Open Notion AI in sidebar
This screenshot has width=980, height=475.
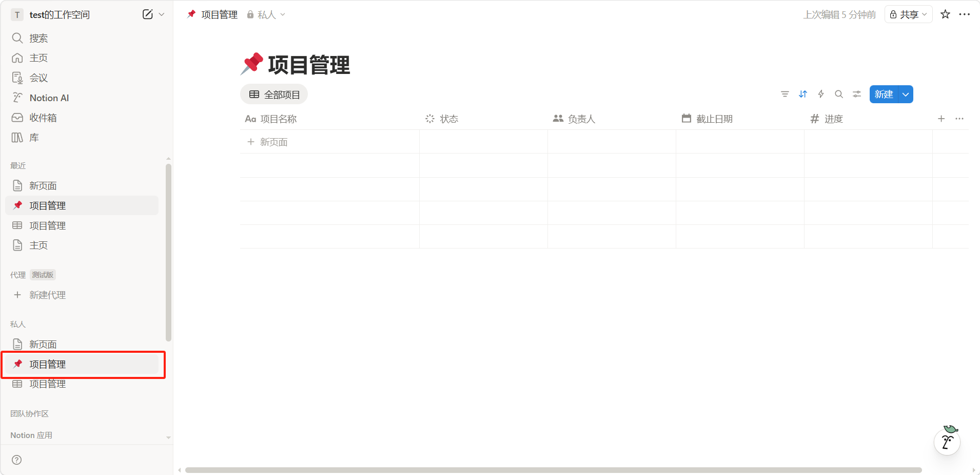coord(49,98)
